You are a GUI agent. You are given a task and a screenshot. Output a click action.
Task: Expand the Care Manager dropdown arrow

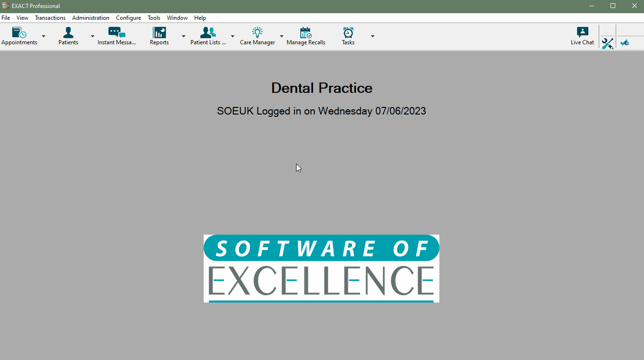tap(281, 36)
